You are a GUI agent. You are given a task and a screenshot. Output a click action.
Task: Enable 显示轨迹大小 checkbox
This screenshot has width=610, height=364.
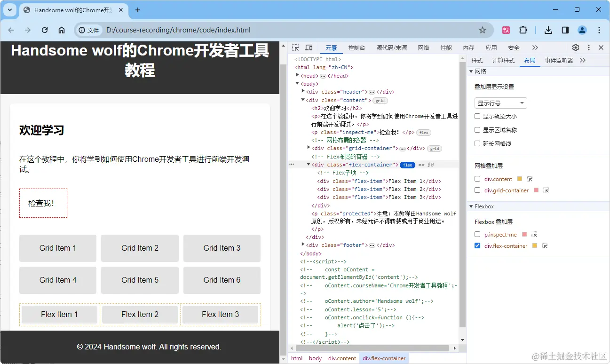click(x=477, y=116)
